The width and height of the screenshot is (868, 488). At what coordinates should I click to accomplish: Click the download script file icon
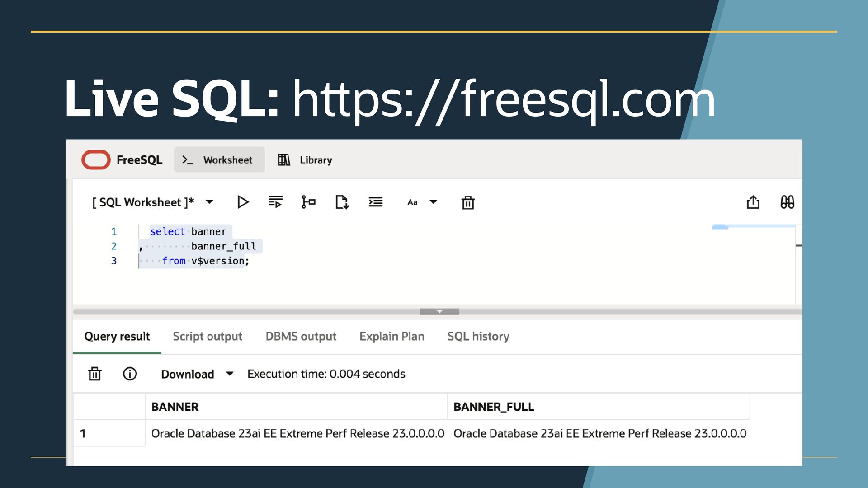tap(342, 202)
